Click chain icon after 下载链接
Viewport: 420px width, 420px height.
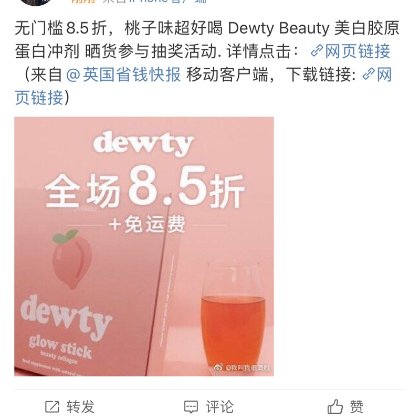pos(368,74)
